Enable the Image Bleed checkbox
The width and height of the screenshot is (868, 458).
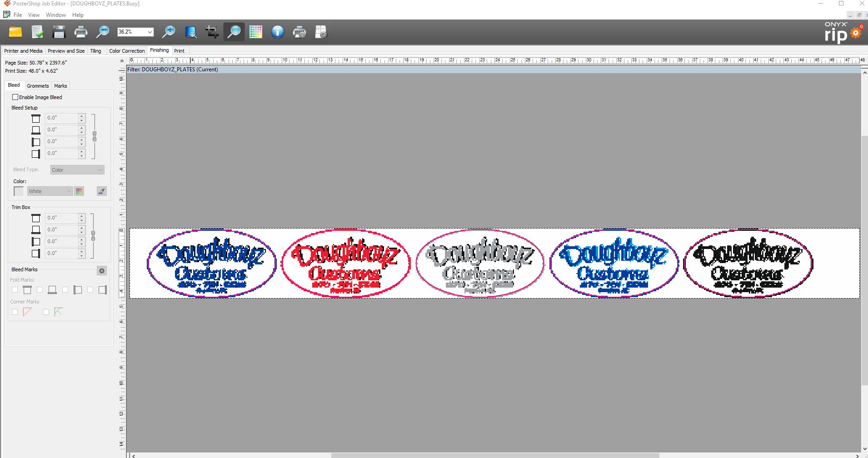click(15, 97)
